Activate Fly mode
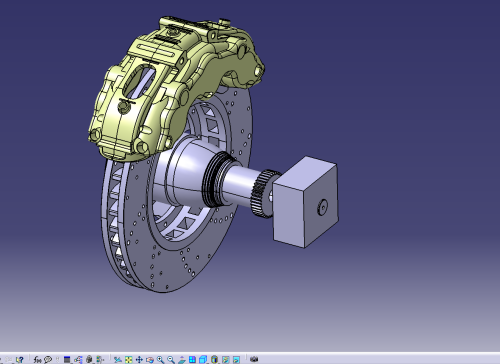 tap(118, 360)
